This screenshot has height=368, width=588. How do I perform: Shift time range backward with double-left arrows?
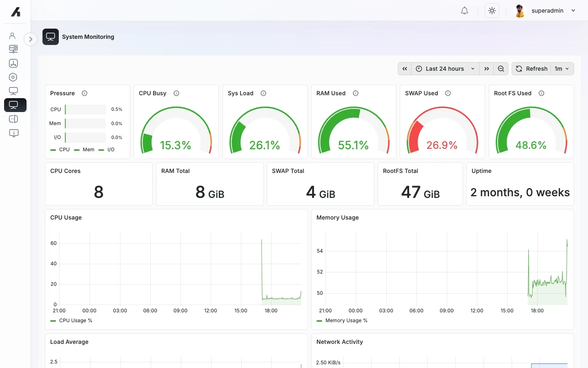point(405,69)
